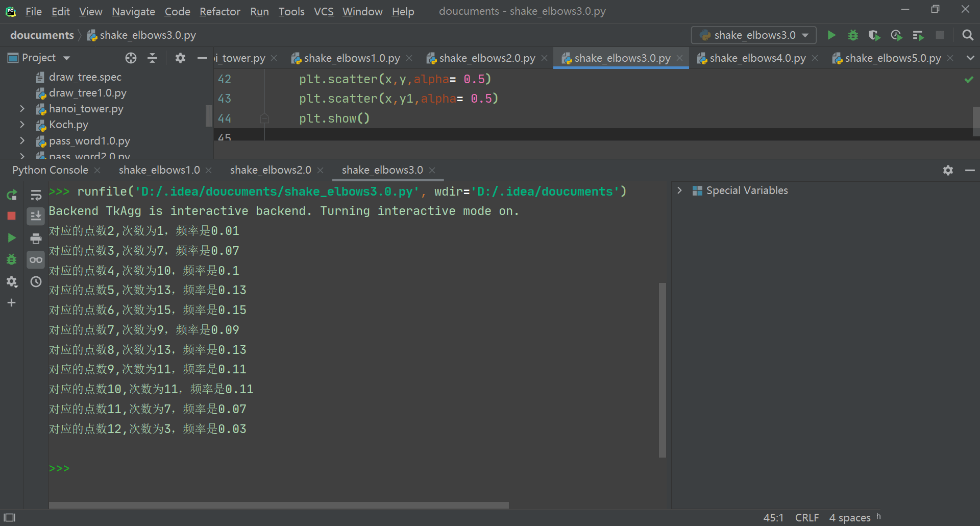
Task: Click the Run Anything icon in the toolbar
Action: pyautogui.click(x=918, y=35)
